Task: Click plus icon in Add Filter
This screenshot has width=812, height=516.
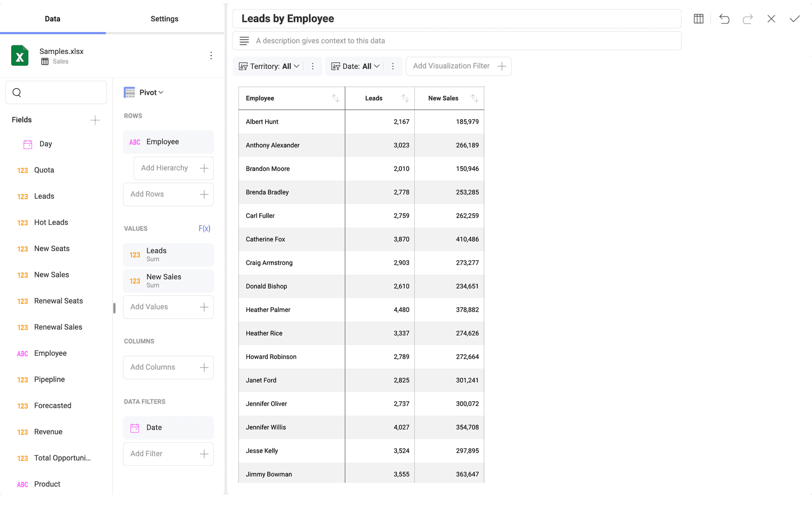Action: pos(204,454)
